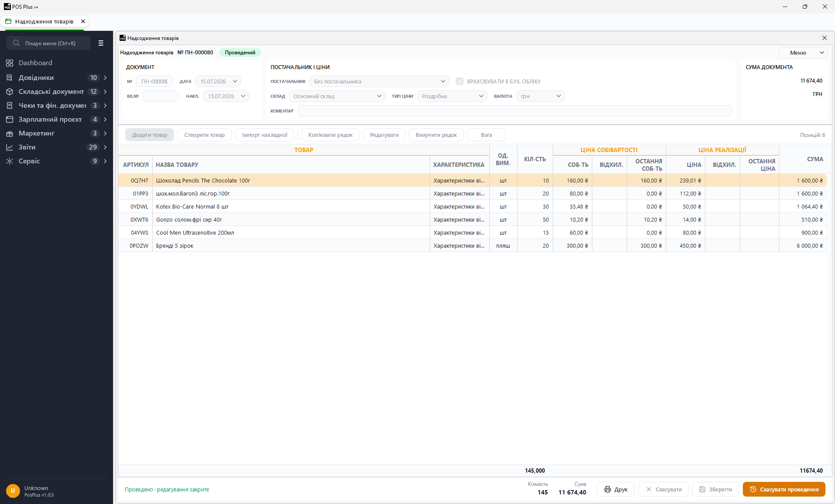The height and width of the screenshot is (504, 835).
Task: Click the Створити товар button
Action: click(204, 135)
